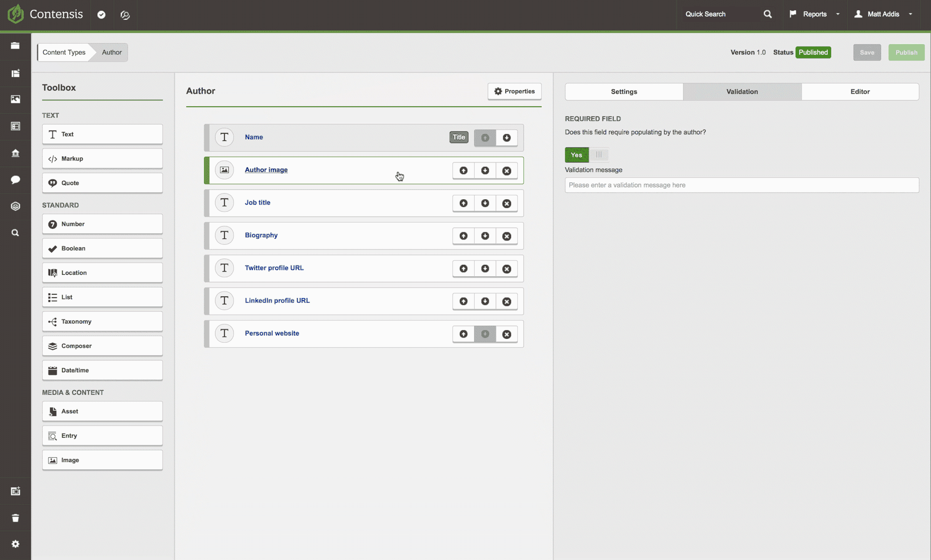Screen dimensions: 931x560
Task: Open the comments speech bubble sidebar icon
Action: [x=16, y=180]
